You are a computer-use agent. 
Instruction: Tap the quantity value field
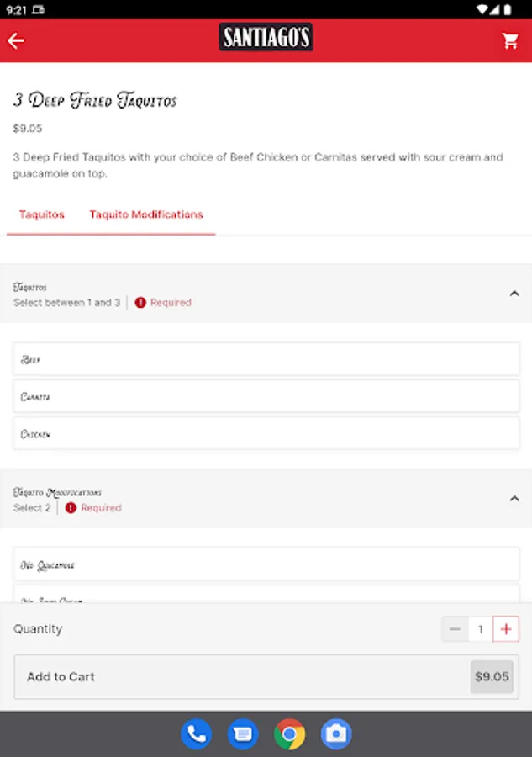click(481, 629)
